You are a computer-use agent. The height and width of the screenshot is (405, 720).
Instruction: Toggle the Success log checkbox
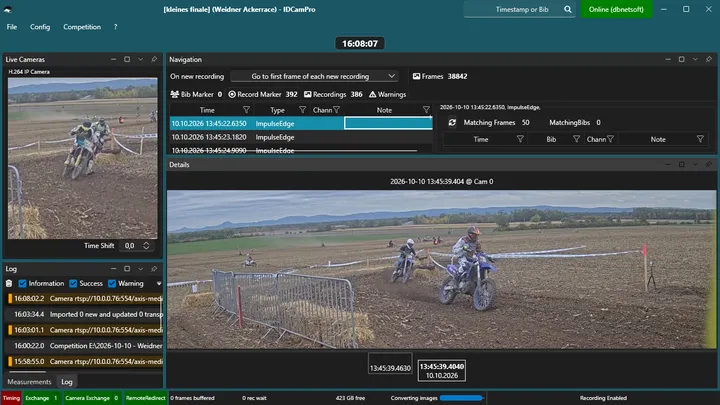pyautogui.click(x=73, y=284)
